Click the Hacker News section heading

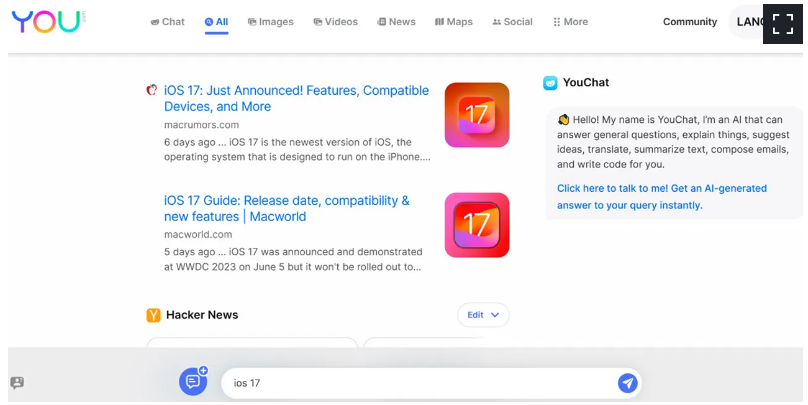click(202, 315)
